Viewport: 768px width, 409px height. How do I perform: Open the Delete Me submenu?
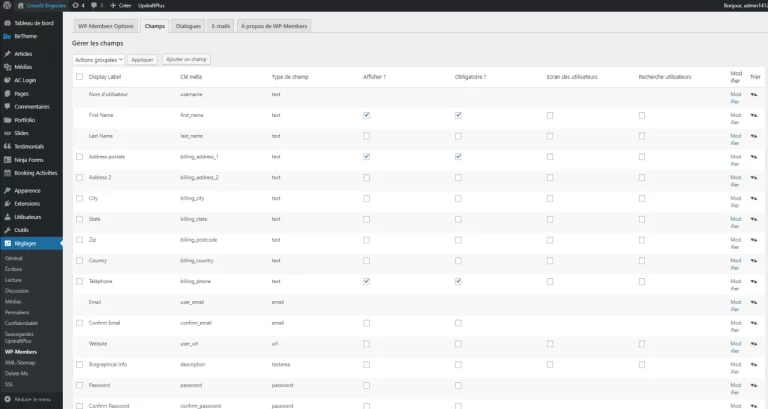click(x=17, y=374)
